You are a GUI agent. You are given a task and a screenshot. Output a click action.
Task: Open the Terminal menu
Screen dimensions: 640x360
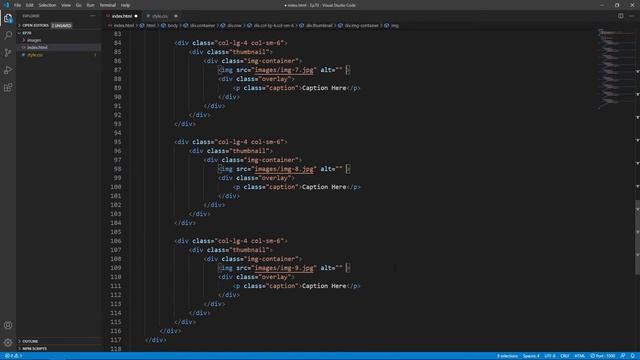(108, 5)
